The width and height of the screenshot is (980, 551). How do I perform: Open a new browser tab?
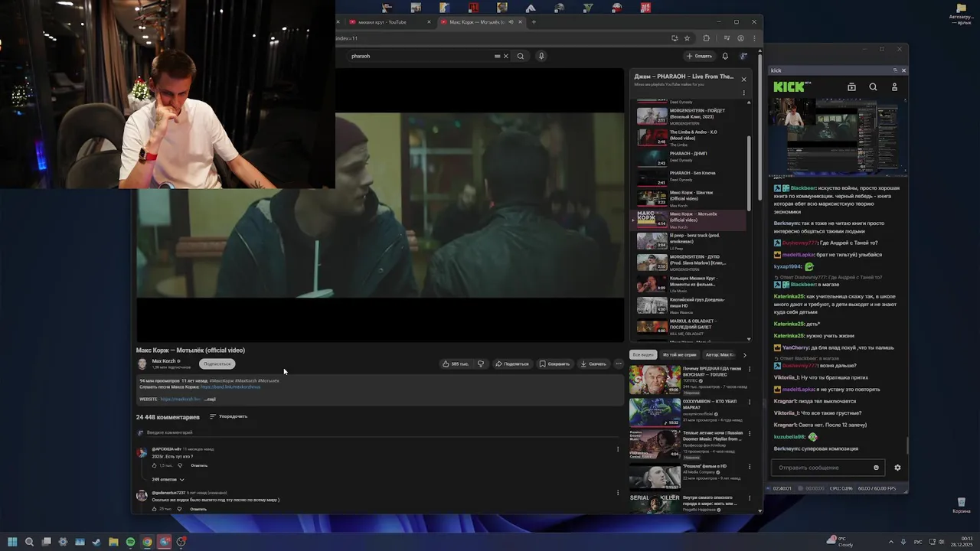click(534, 22)
